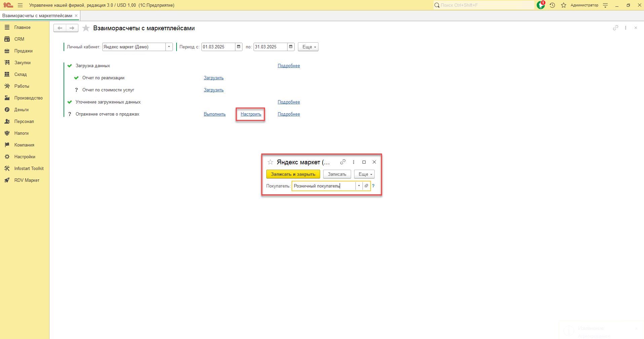
Task: Open the Еще menu in the dialog
Action: 364,174
